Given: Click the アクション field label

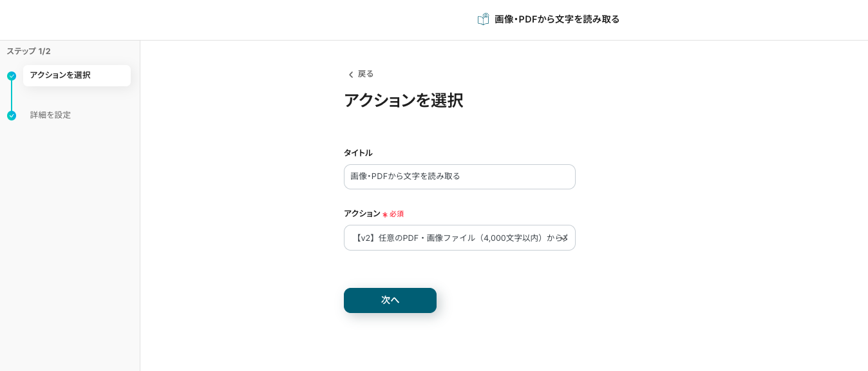Looking at the screenshot, I should point(362,214).
